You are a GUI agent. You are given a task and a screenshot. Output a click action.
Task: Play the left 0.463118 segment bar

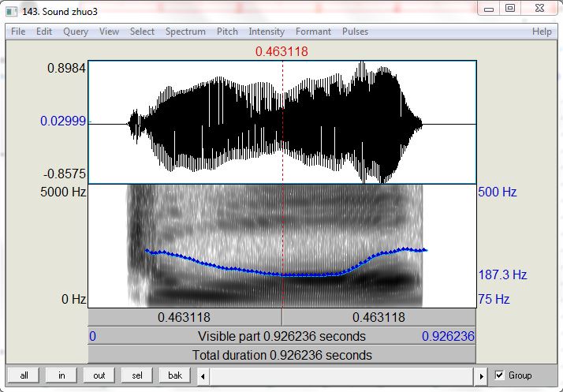pos(185,317)
